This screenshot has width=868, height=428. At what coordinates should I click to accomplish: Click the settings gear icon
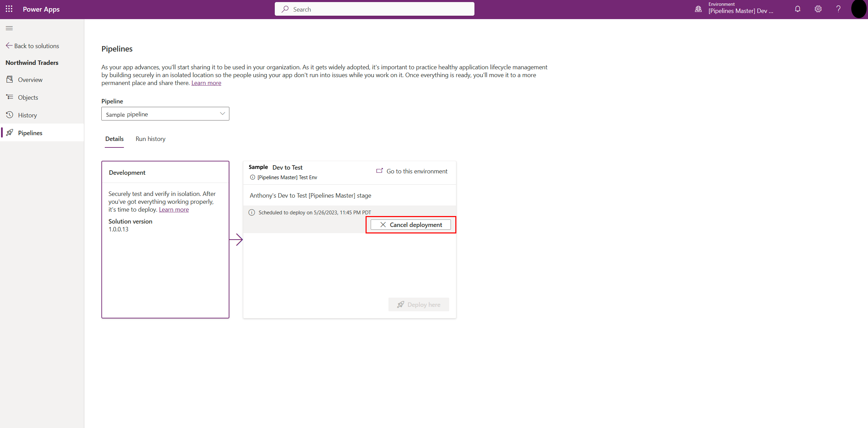[x=818, y=10]
